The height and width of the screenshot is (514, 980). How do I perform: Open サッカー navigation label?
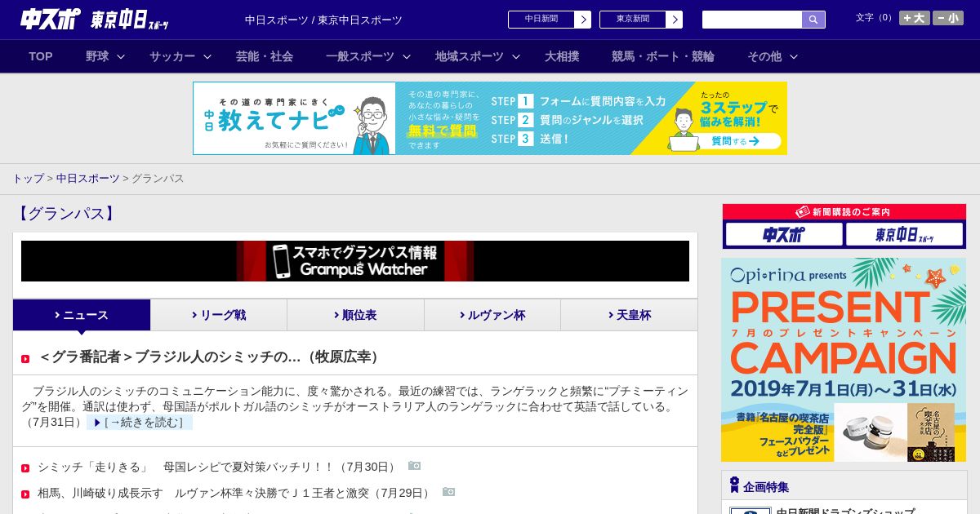(172, 56)
